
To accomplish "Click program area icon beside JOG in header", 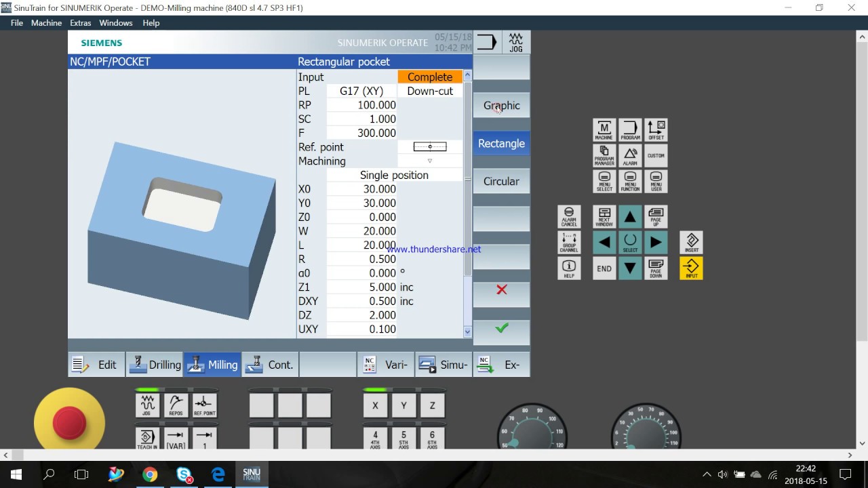I will (487, 42).
